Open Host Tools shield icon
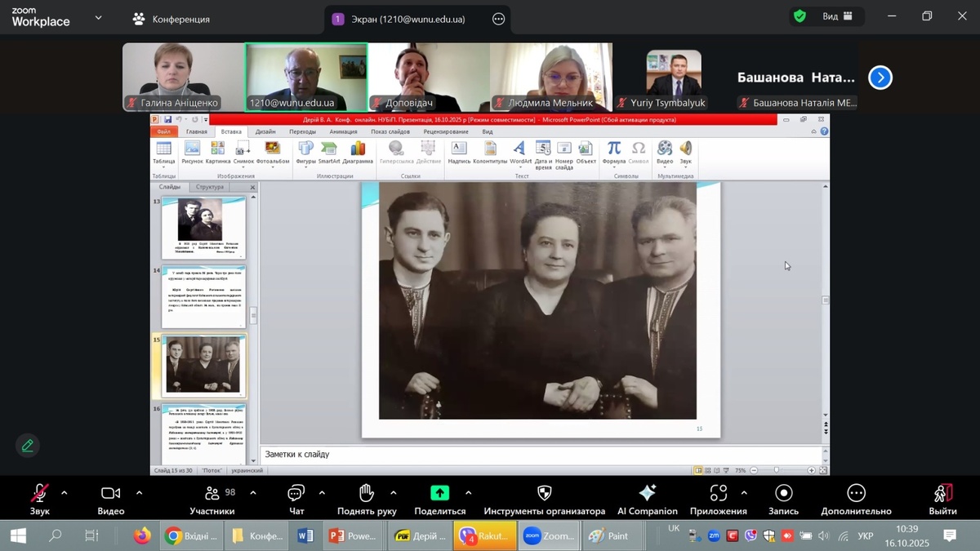Image resolution: width=980 pixels, height=551 pixels. [x=544, y=494]
